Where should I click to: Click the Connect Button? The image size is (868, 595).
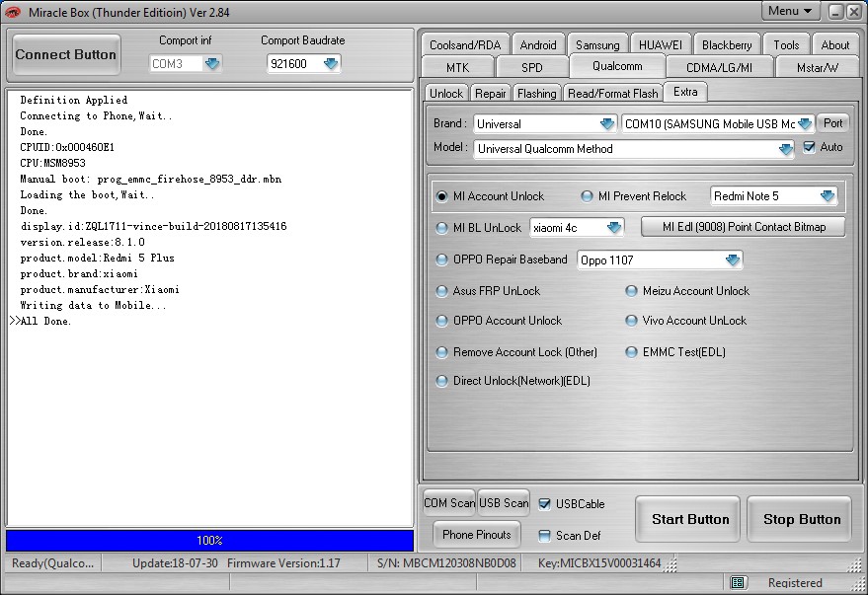point(66,54)
